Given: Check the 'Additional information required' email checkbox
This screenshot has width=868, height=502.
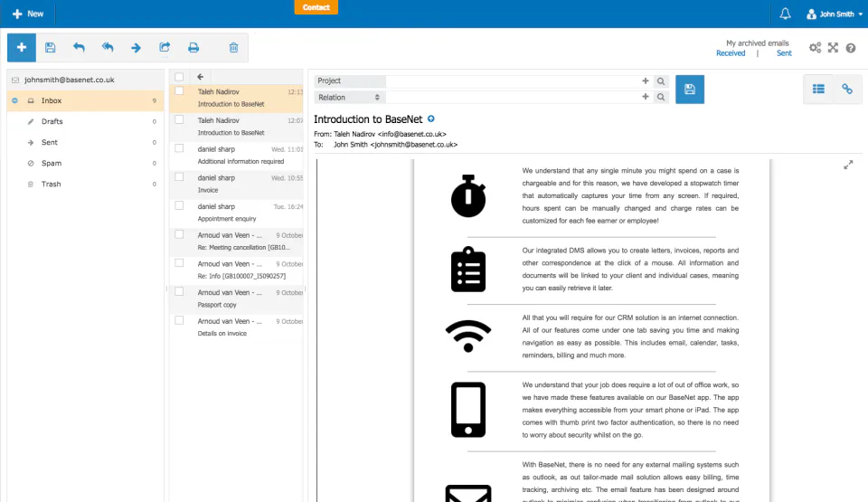Looking at the screenshot, I should (x=179, y=148).
